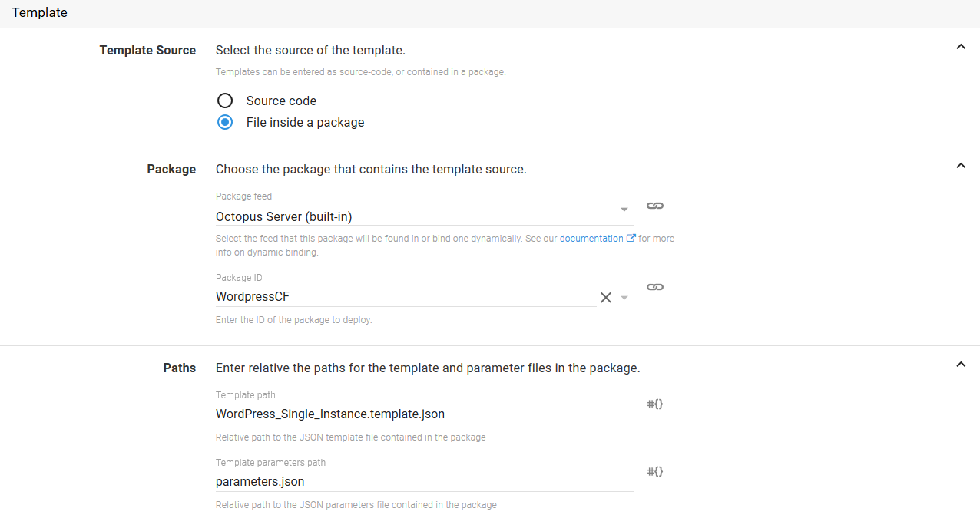Click the chain link icon beside Package ID
The height and width of the screenshot is (528, 980).
tap(654, 287)
